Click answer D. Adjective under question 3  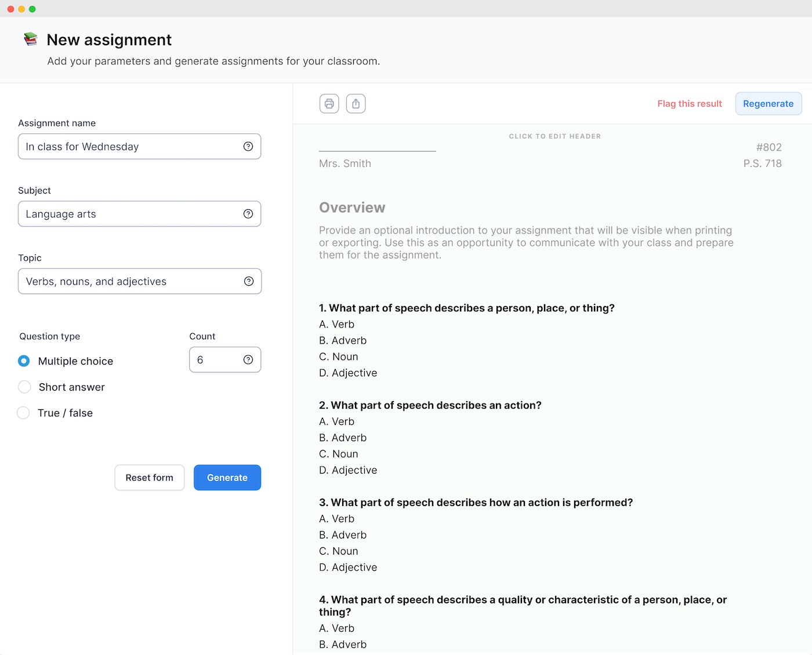coord(348,567)
